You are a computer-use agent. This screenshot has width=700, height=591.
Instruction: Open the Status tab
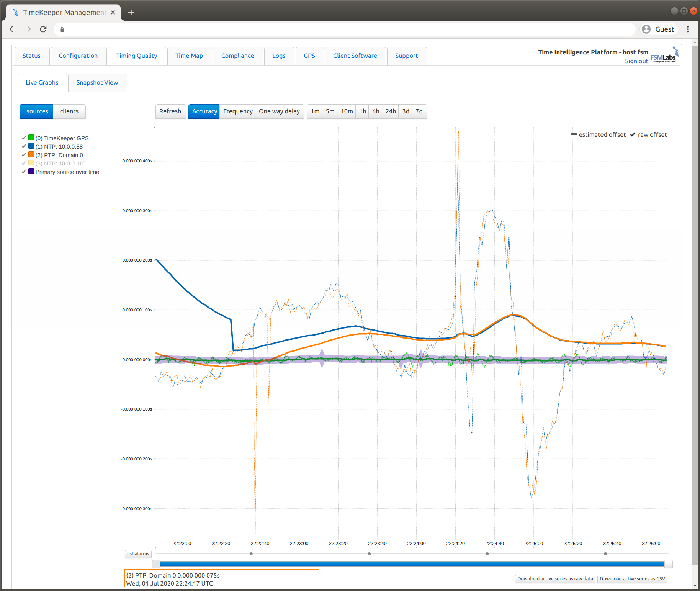pos(32,56)
